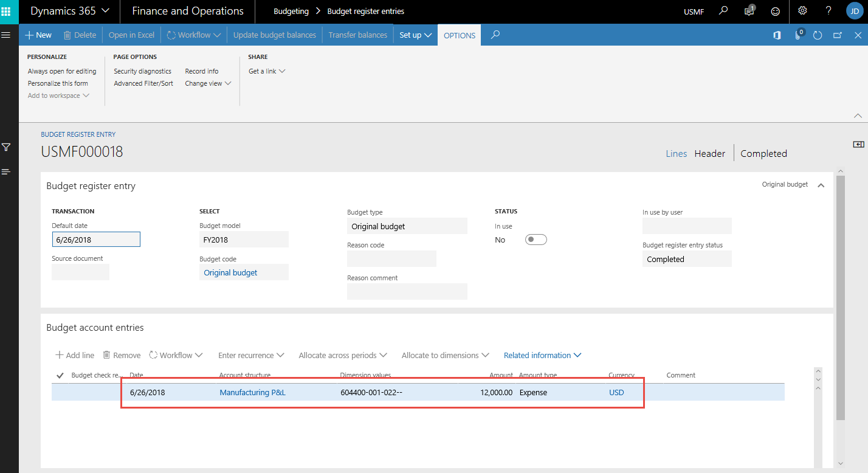The height and width of the screenshot is (473, 868).
Task: Click the smiley feedback icon
Action: click(775, 11)
